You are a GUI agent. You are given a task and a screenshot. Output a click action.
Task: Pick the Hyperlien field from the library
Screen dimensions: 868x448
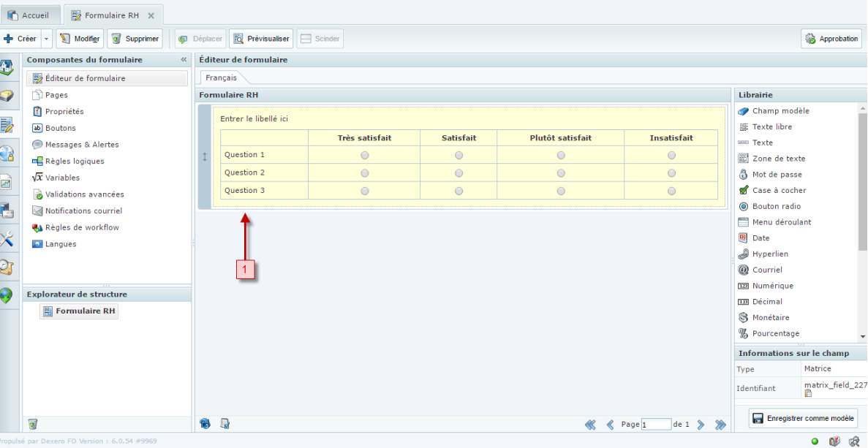coord(770,254)
